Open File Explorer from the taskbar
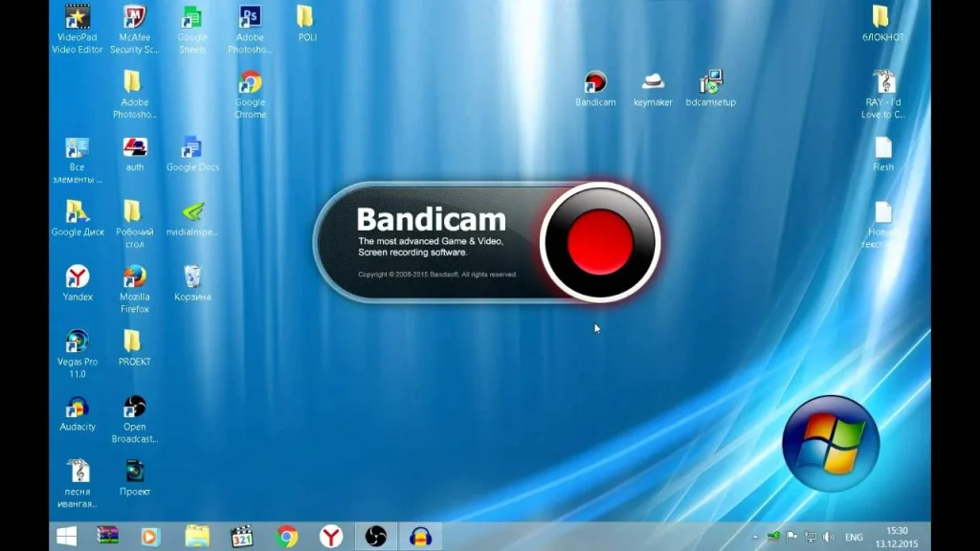980x551 pixels. coord(197,537)
